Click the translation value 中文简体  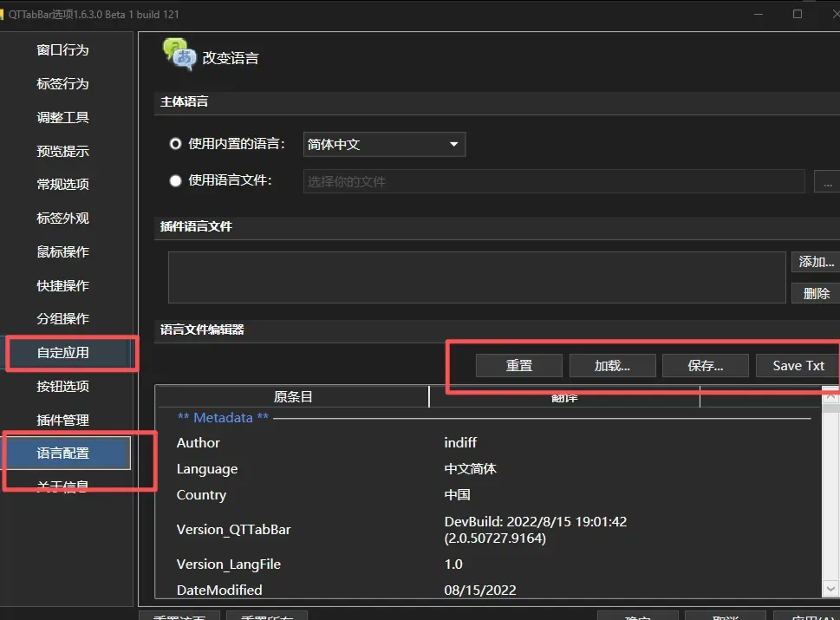(x=471, y=469)
